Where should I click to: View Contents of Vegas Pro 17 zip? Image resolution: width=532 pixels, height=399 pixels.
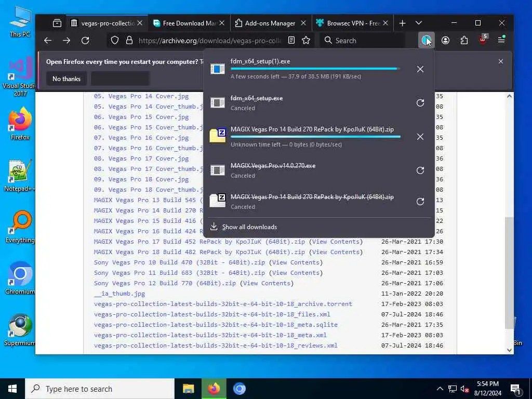[x=336, y=242]
